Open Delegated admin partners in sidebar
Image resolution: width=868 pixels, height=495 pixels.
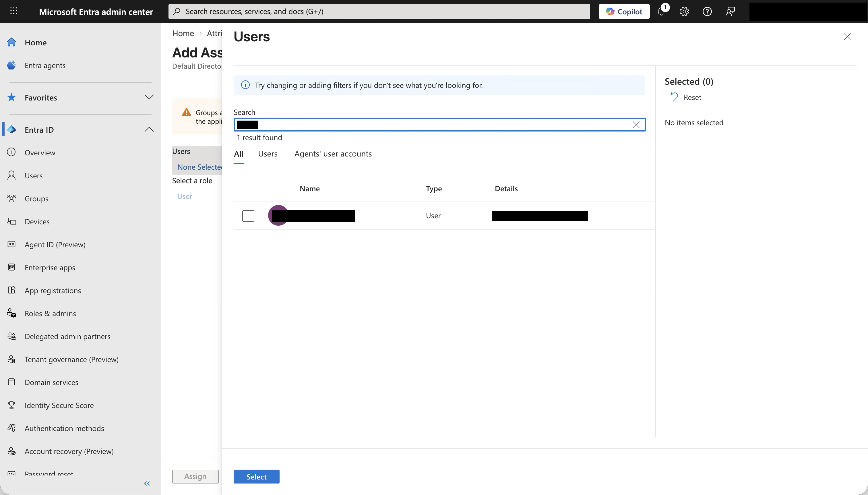click(67, 337)
